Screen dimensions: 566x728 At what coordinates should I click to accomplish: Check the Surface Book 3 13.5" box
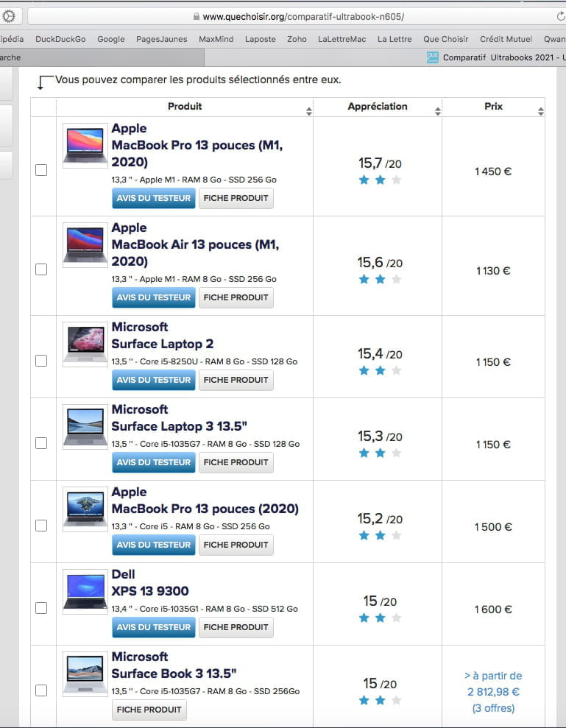click(41, 690)
